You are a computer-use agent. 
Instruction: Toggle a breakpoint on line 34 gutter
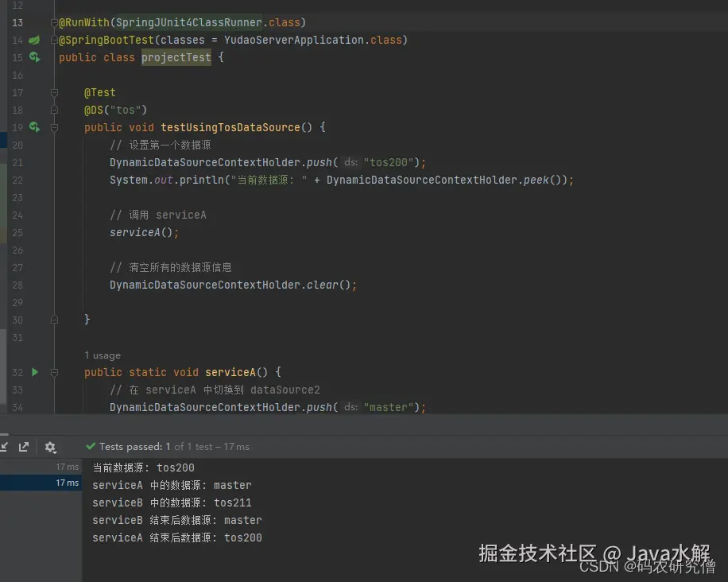coord(40,407)
